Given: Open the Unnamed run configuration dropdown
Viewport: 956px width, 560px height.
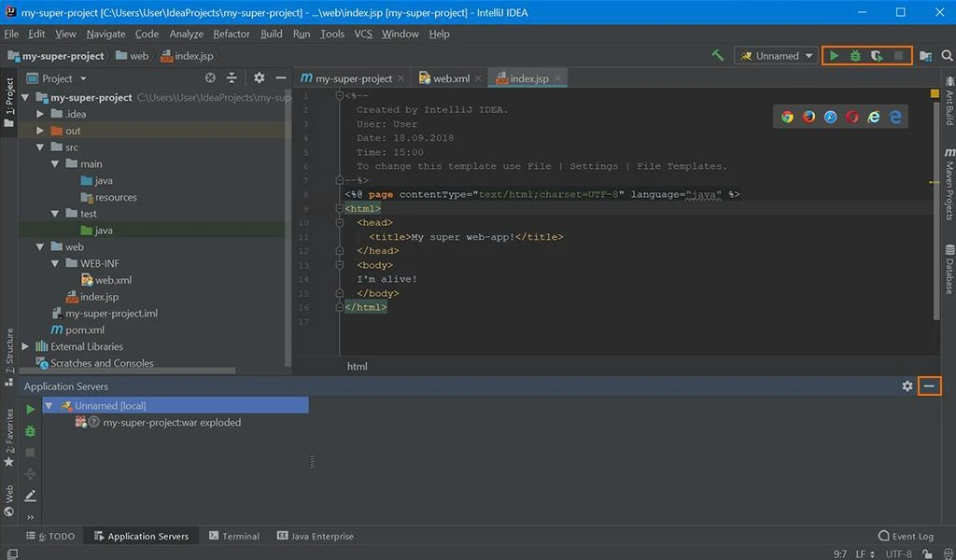Looking at the screenshot, I should (777, 56).
